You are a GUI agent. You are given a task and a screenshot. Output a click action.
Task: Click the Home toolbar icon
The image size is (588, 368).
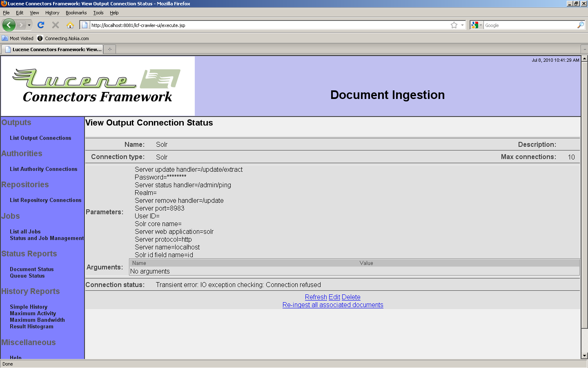70,25
